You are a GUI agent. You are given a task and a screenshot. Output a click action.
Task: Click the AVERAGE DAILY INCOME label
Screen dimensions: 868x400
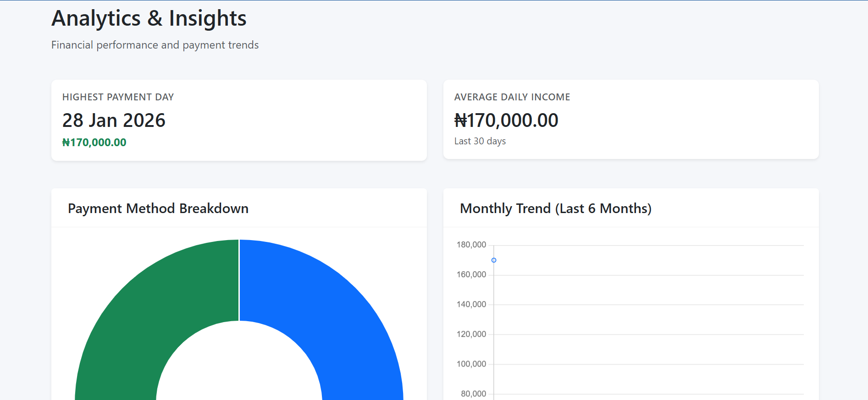pyautogui.click(x=512, y=97)
